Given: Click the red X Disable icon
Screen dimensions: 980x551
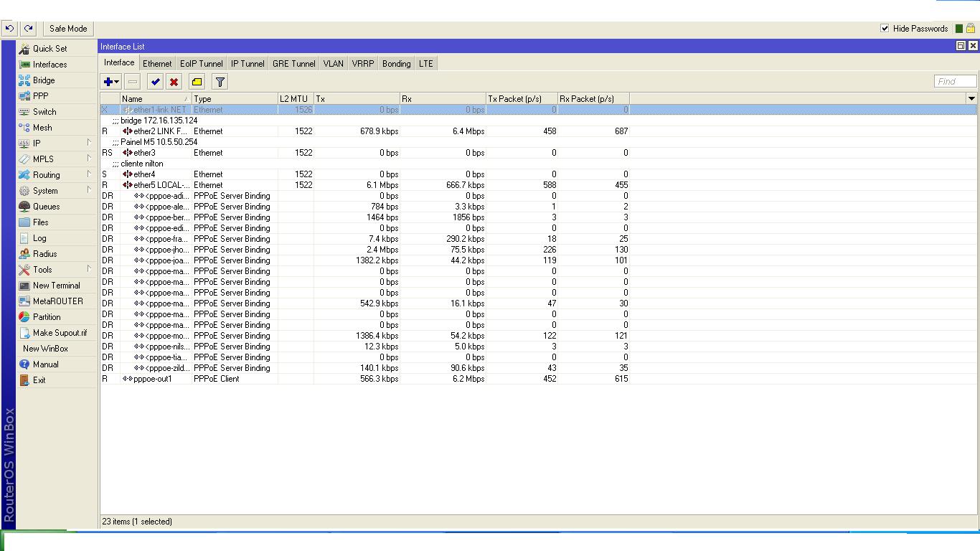Looking at the screenshot, I should 174,82.
